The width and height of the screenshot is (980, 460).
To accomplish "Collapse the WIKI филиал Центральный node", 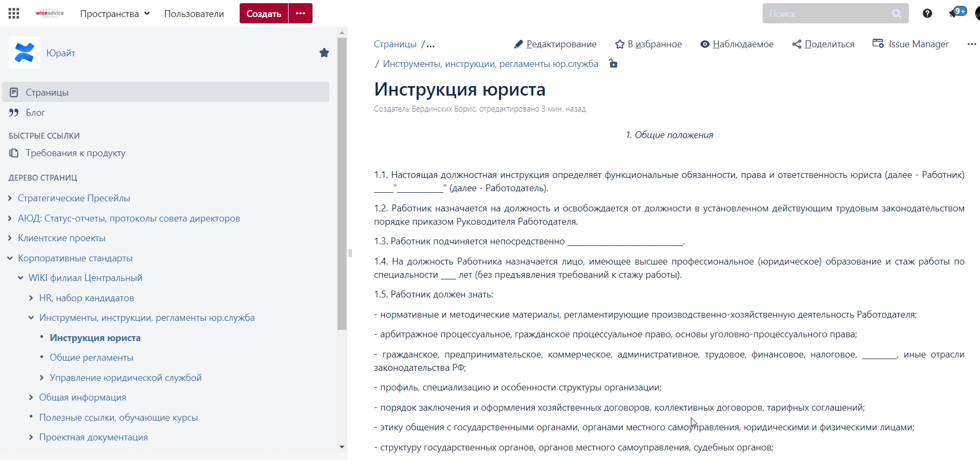I will coord(21,278).
